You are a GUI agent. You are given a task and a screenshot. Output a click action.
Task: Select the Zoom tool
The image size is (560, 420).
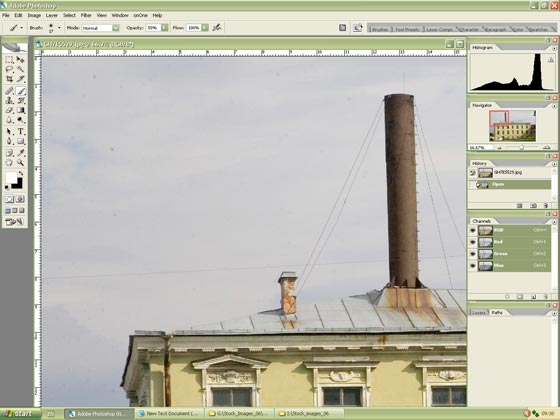20,163
